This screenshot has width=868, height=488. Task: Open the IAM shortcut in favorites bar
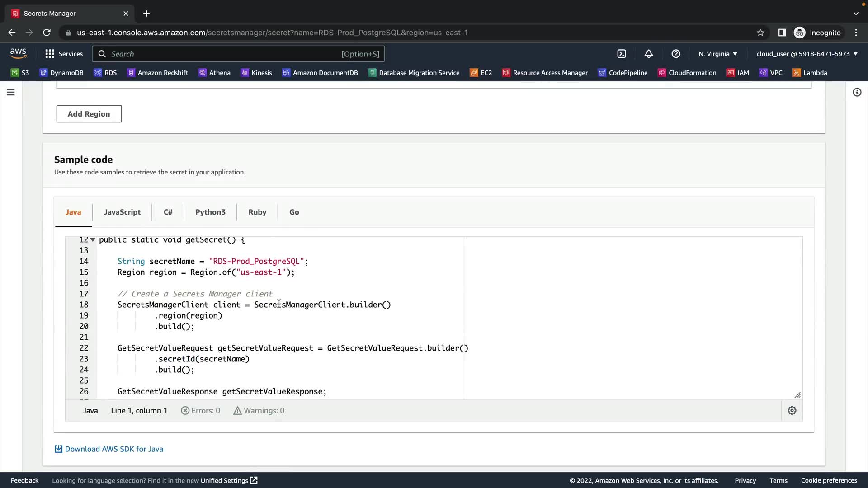click(738, 73)
